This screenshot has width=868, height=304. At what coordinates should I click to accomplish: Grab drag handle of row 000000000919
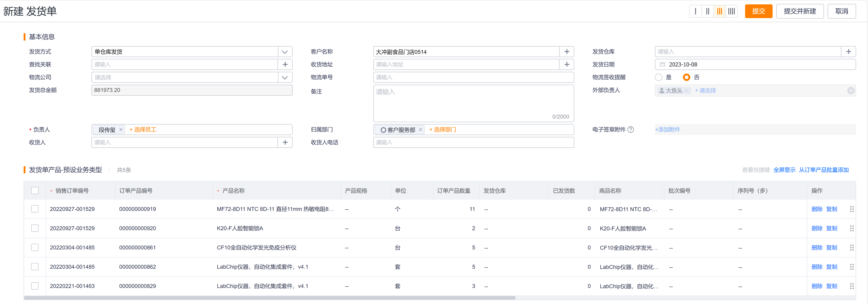[x=852, y=209]
